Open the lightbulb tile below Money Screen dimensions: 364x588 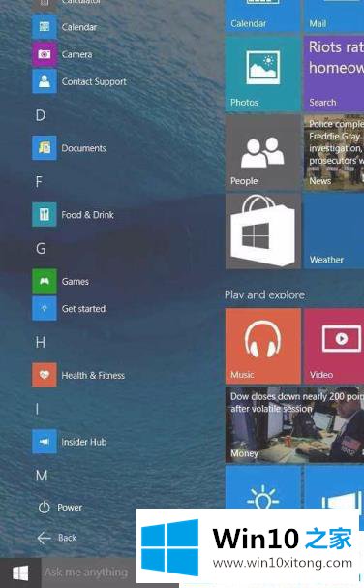(x=262, y=486)
